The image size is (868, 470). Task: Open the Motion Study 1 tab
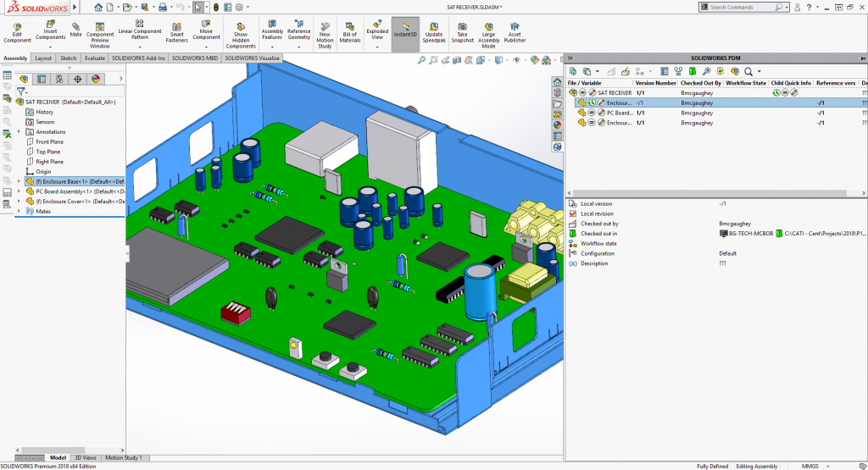[123, 457]
